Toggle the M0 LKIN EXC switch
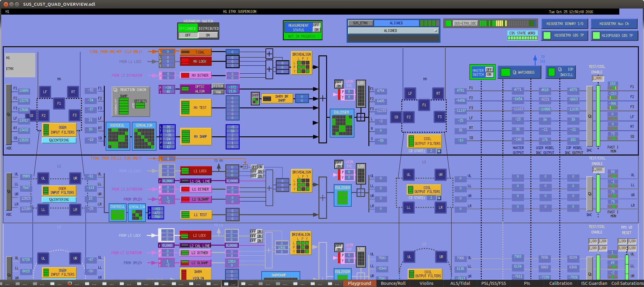The width and height of the screenshot is (644, 287). point(339,84)
